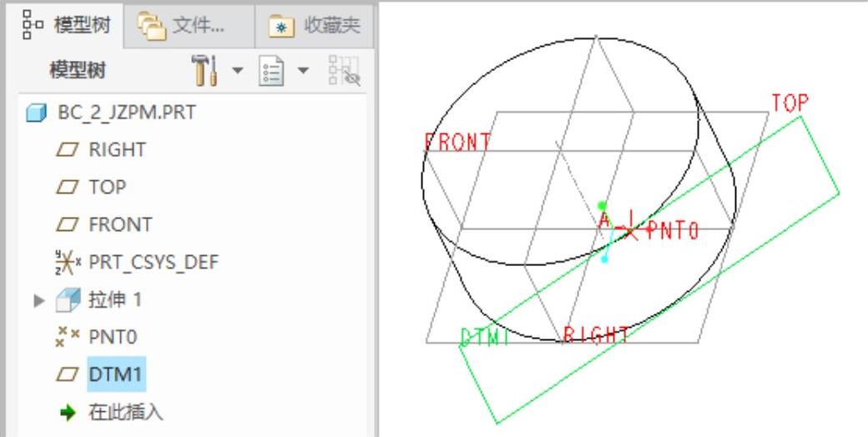Open the settings tool dropdown arrow
Screen dimensions: 868x437
coord(237,70)
